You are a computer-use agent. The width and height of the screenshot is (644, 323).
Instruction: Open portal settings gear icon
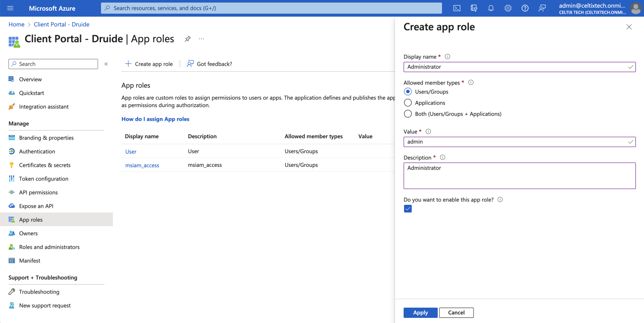click(508, 8)
